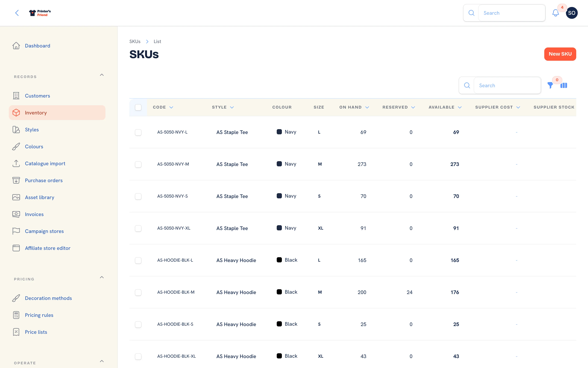588x368 pixels.
Task: Open the SO user avatar menu
Action: pos(571,13)
